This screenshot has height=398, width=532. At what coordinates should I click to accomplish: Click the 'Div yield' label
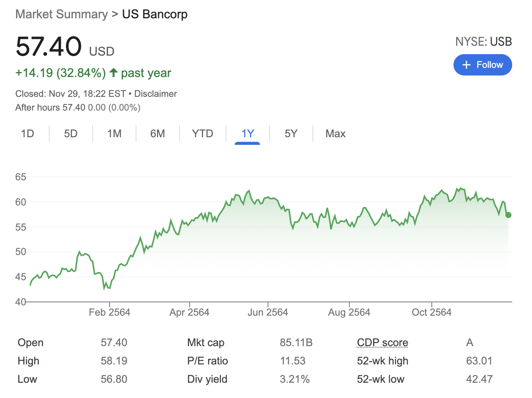(x=207, y=379)
